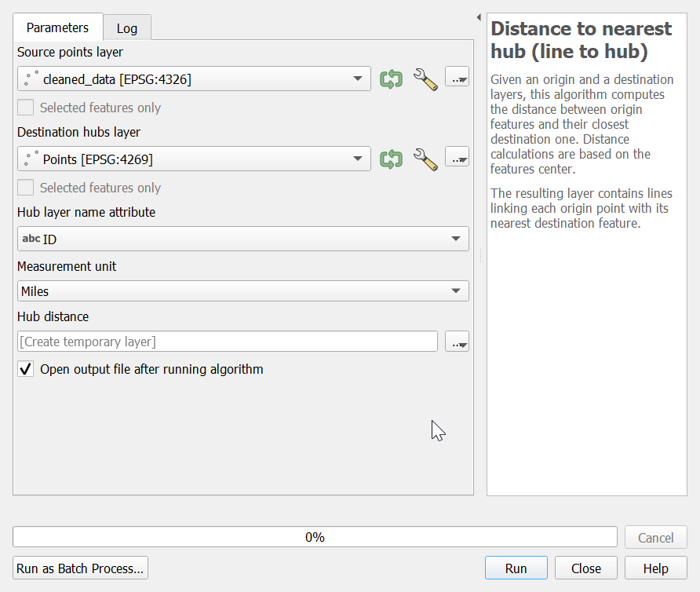
Task: Collapse the help panel arrow
Action: 479,17
